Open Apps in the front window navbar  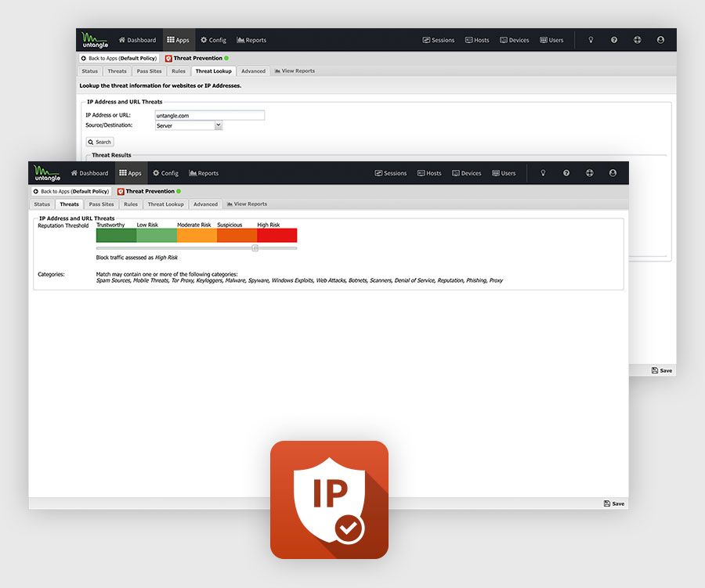130,173
